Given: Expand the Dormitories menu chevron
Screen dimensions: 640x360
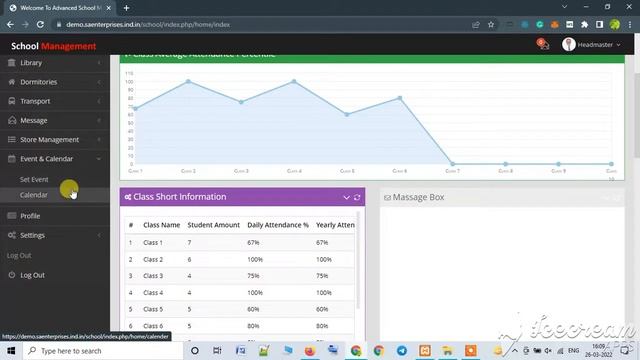Looking at the screenshot, I should tap(99, 82).
